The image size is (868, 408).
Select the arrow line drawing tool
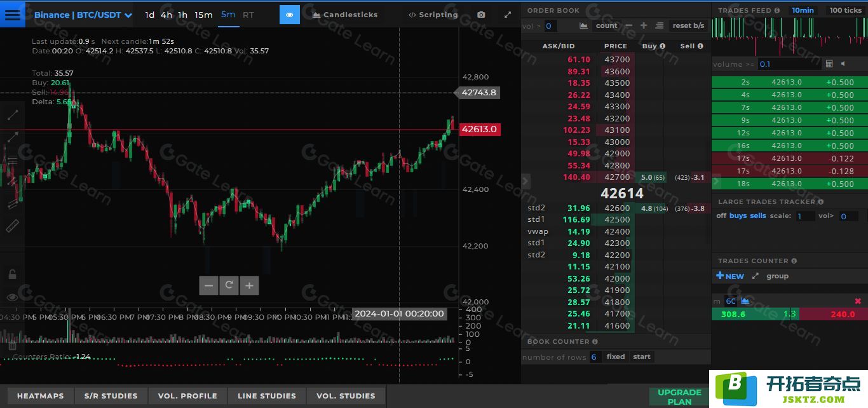12,137
